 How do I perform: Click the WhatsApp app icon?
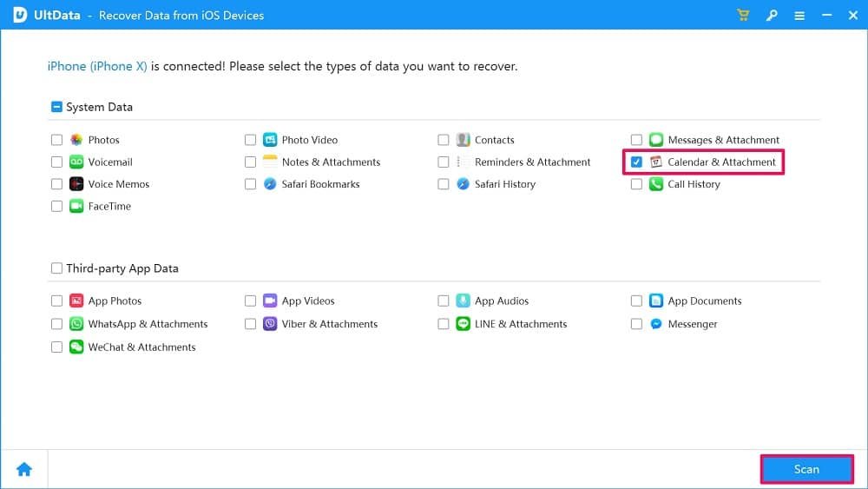click(76, 324)
